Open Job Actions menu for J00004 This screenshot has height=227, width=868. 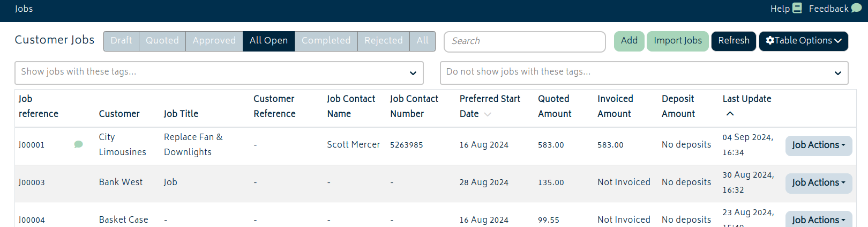[819, 219]
